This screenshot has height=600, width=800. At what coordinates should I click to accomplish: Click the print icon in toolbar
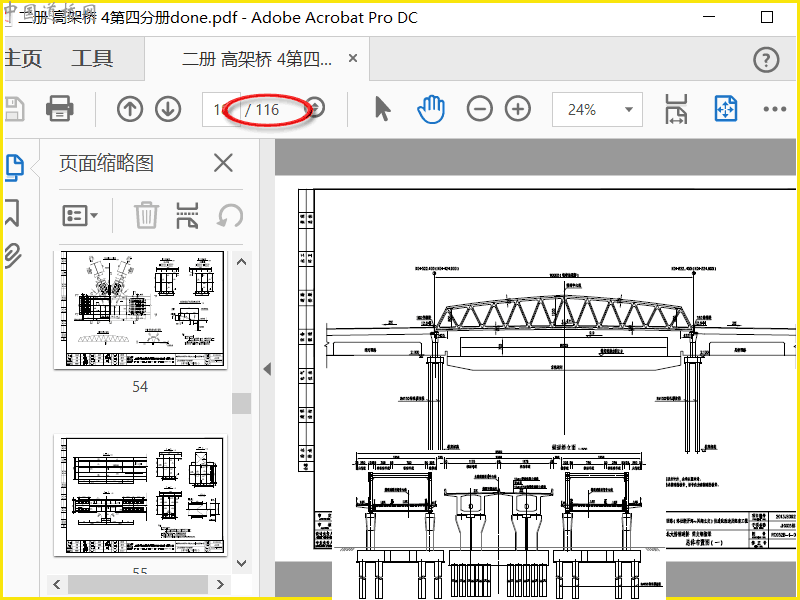(60, 109)
